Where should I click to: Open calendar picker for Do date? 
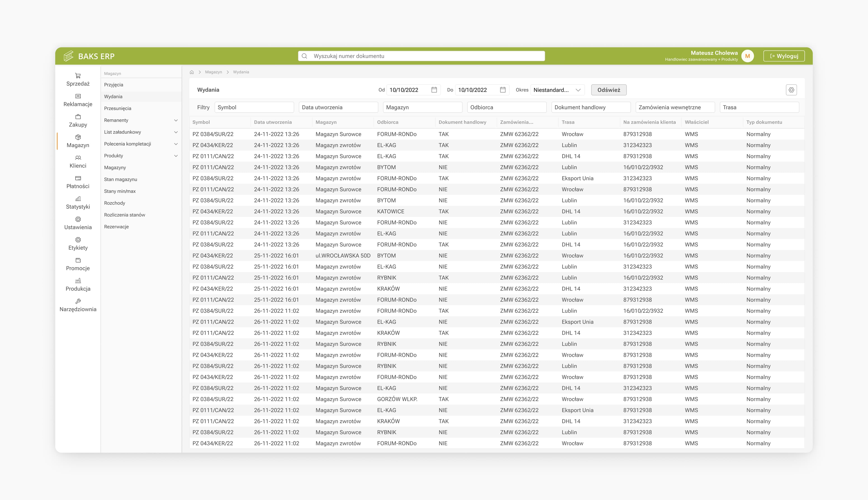[503, 90]
